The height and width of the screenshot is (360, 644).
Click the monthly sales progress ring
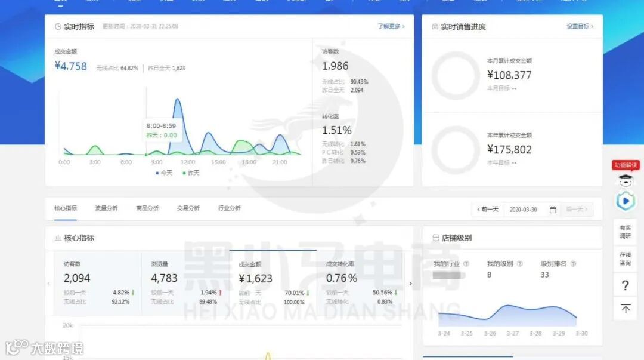click(456, 75)
